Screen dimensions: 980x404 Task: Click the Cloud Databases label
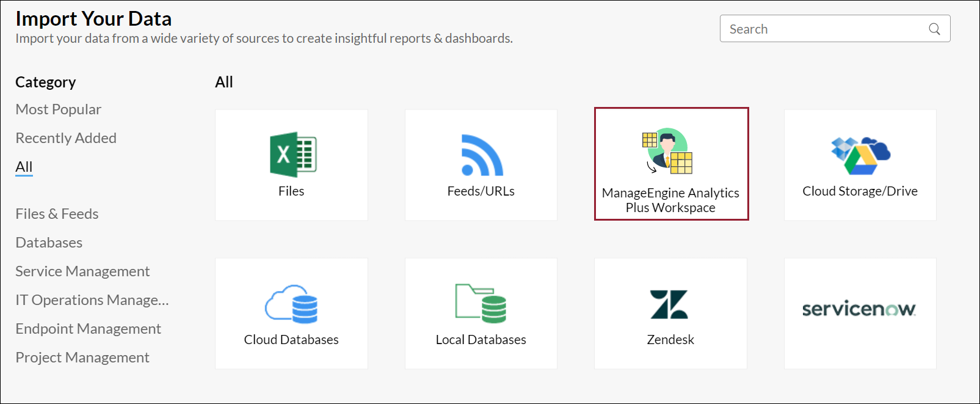pyautogui.click(x=291, y=340)
